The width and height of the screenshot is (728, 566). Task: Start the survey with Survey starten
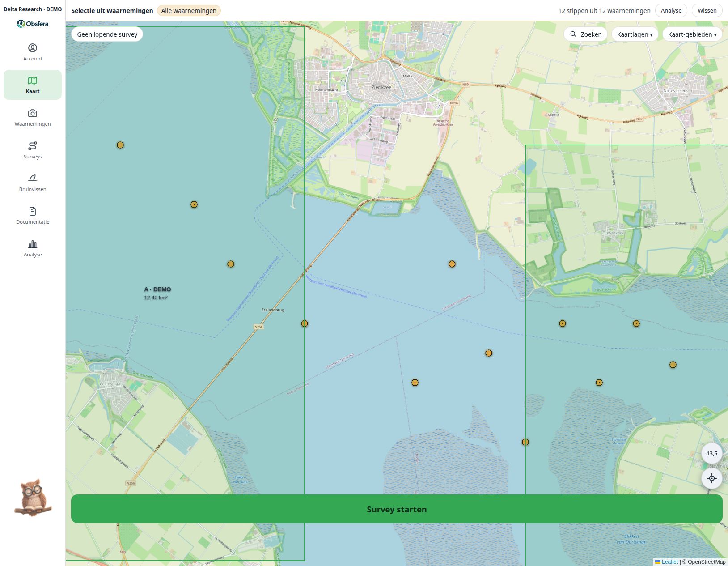click(397, 509)
